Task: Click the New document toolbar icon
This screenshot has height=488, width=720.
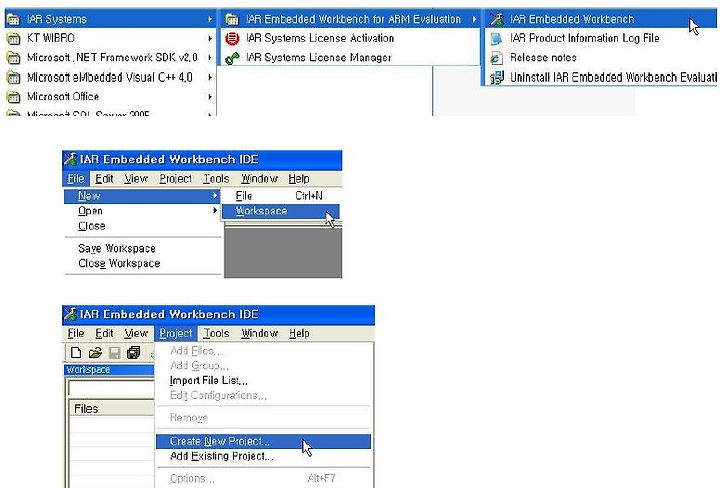Action: [x=76, y=353]
